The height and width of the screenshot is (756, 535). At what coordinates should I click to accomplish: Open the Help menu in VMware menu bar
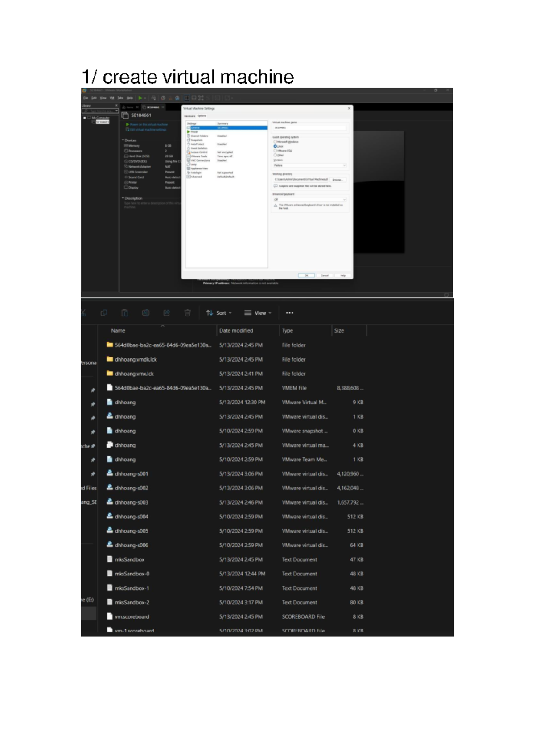coord(129,98)
